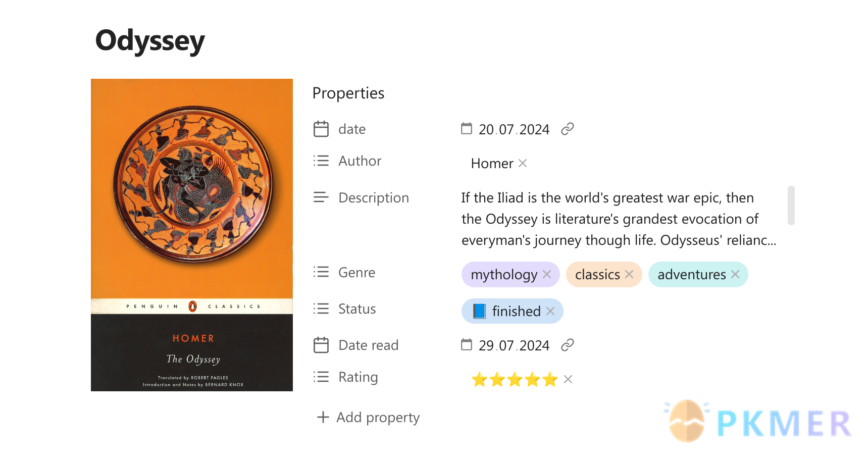Click the Description scrollbar handle

791,205
